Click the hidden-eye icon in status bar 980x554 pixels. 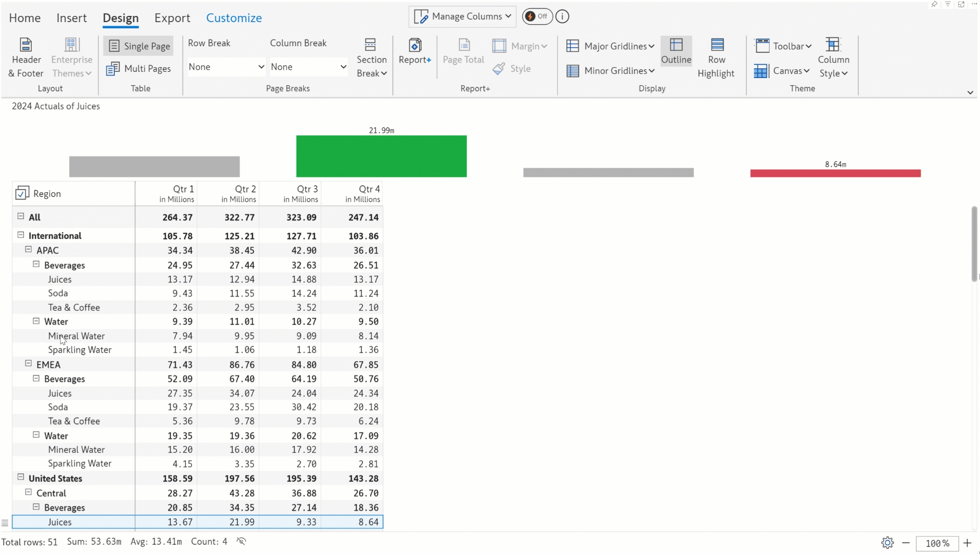click(241, 542)
